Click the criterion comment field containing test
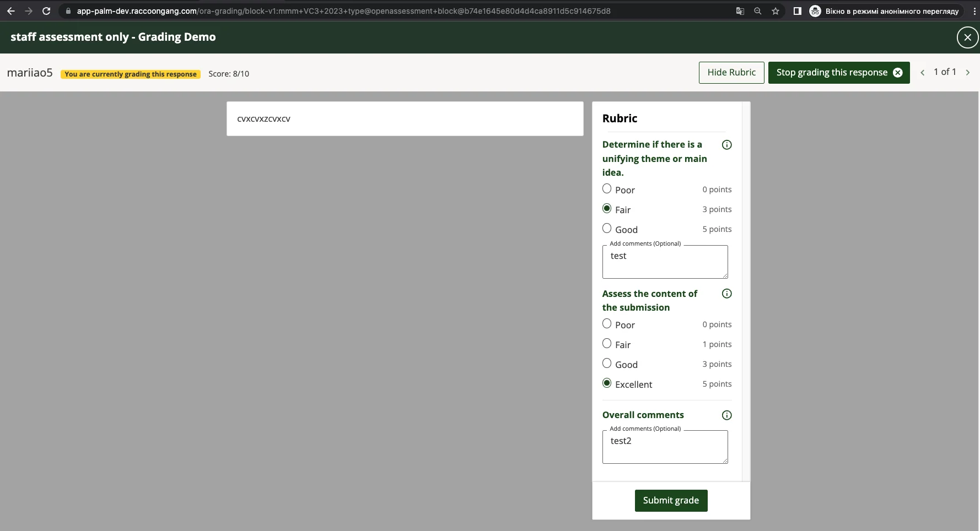This screenshot has width=980, height=531. [665, 262]
